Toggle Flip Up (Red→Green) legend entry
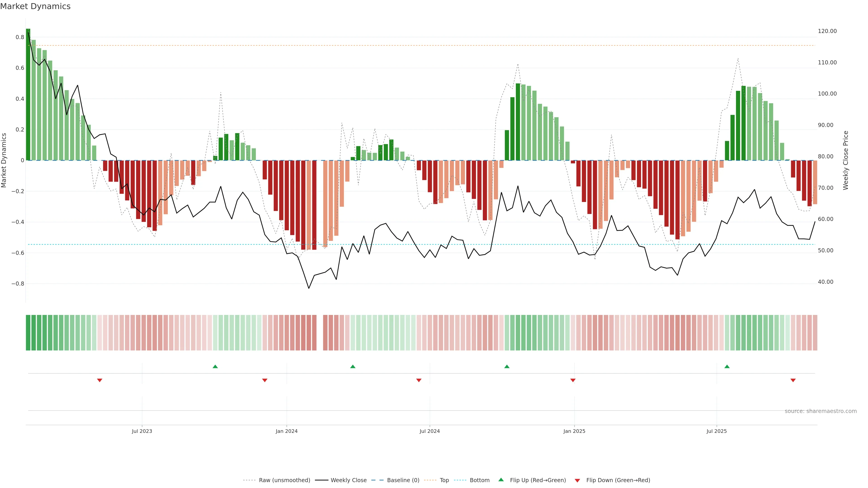The height and width of the screenshot is (488, 868). point(538,480)
